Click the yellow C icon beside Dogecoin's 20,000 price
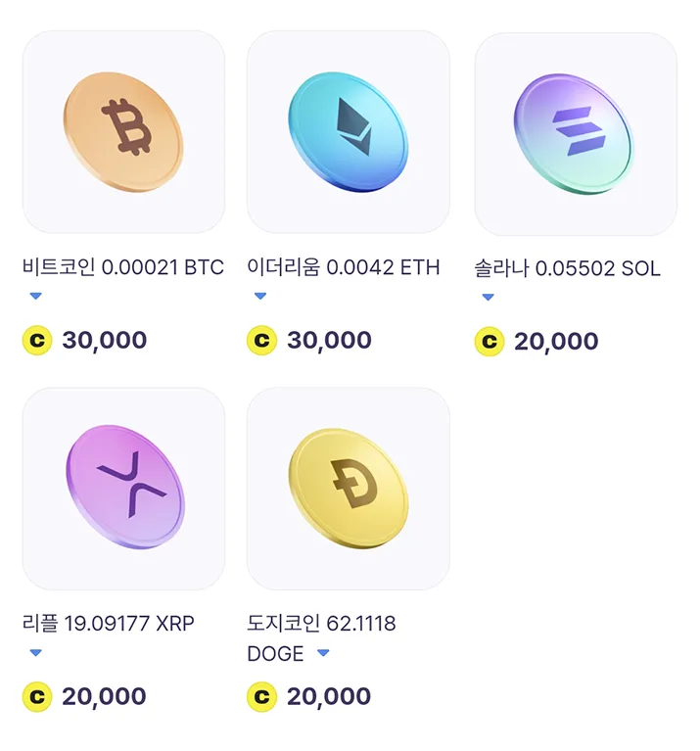The width and height of the screenshot is (700, 751). (x=261, y=697)
